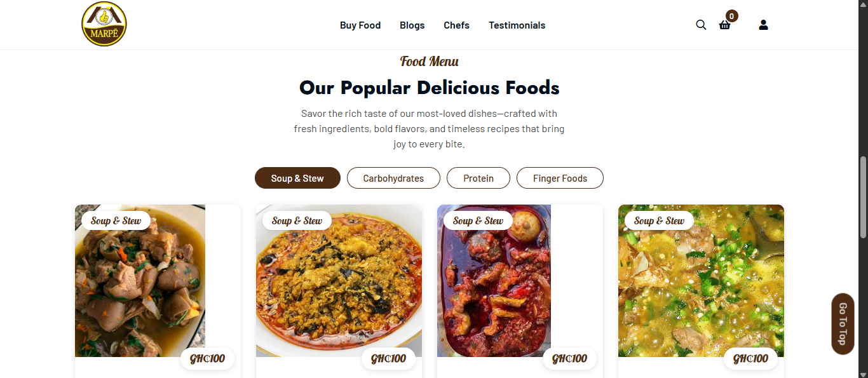Screen dimensions: 868x378
Task: Click the GH₵100 price tag on the egusi dish
Action: tap(388, 358)
